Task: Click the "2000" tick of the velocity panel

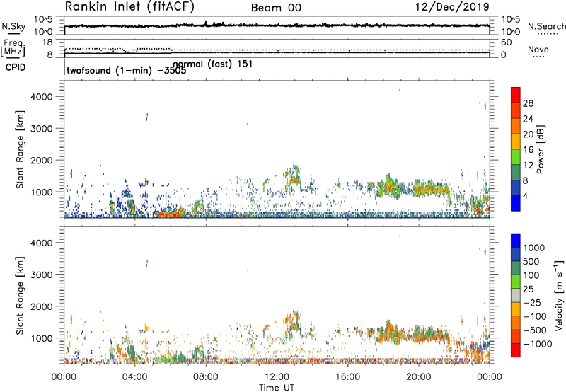Action: pos(42,306)
